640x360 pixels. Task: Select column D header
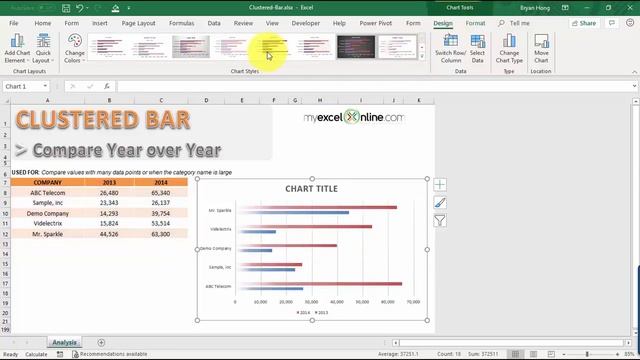point(206,100)
